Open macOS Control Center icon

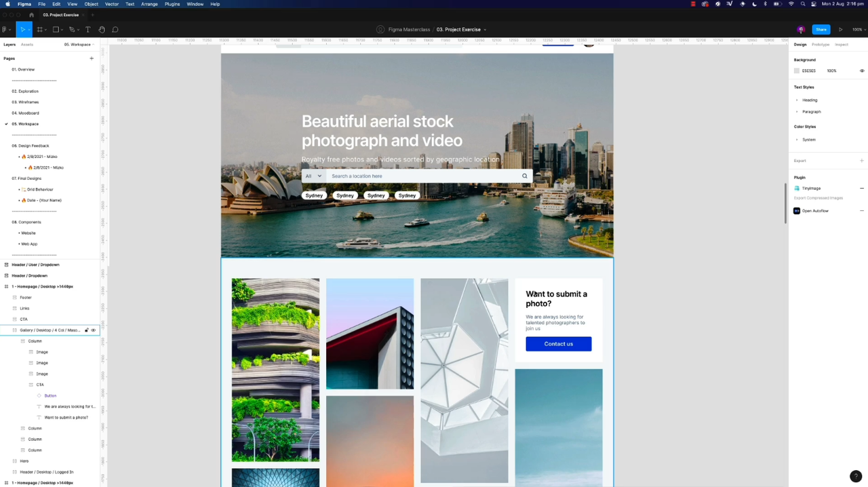point(814,4)
